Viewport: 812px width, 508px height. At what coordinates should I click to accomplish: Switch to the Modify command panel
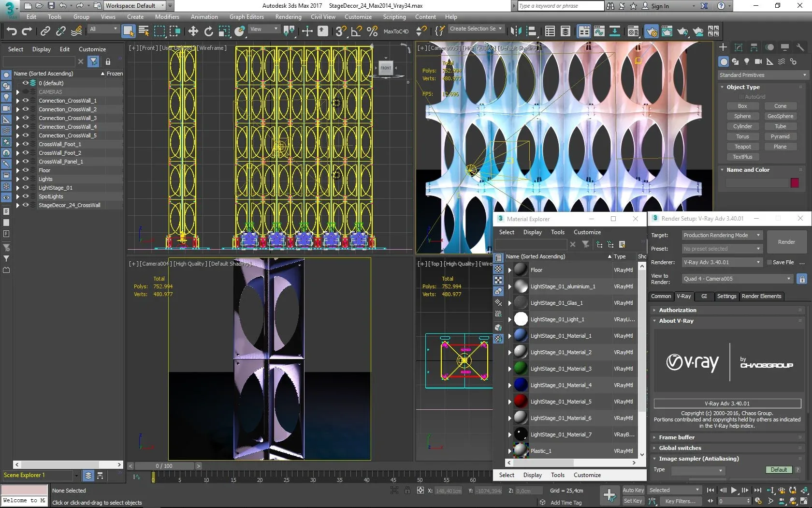(739, 47)
